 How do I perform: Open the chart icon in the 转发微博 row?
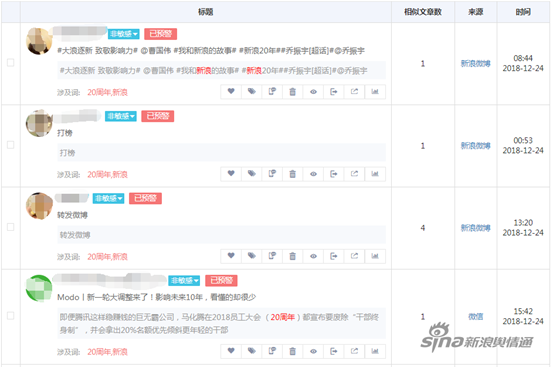pyautogui.click(x=375, y=256)
